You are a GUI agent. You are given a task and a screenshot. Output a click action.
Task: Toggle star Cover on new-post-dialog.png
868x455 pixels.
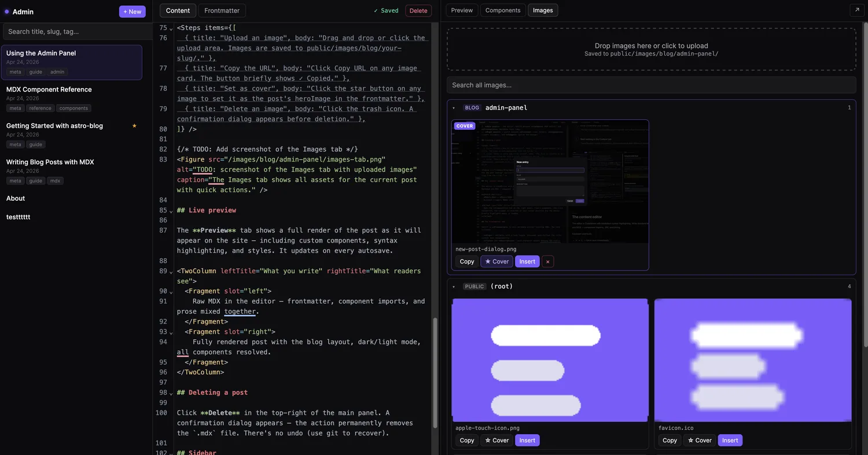496,262
